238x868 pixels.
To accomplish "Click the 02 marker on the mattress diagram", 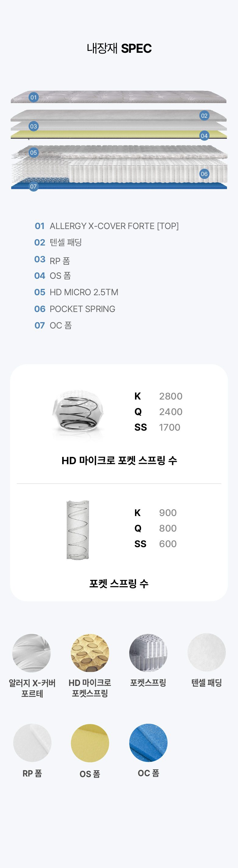I will [x=204, y=116].
